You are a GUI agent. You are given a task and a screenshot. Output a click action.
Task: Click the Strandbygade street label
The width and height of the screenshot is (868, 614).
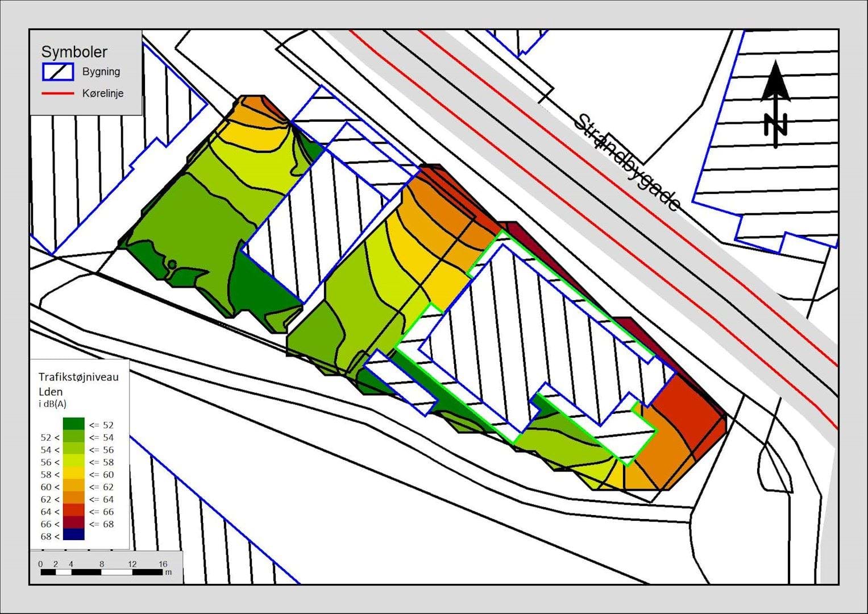628,163
